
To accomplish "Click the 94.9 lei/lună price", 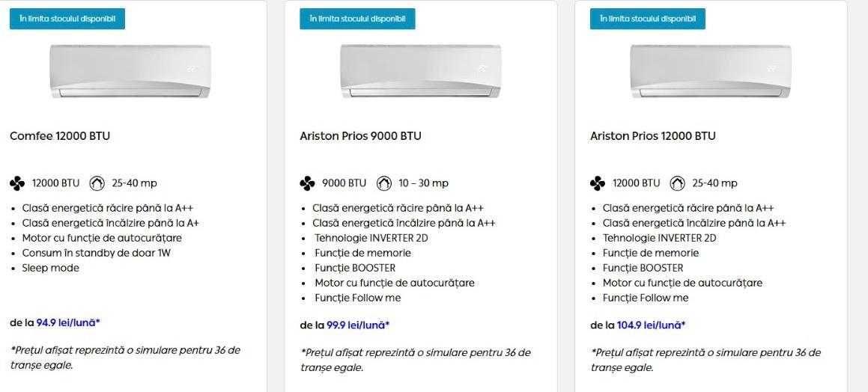I will coord(68,322).
